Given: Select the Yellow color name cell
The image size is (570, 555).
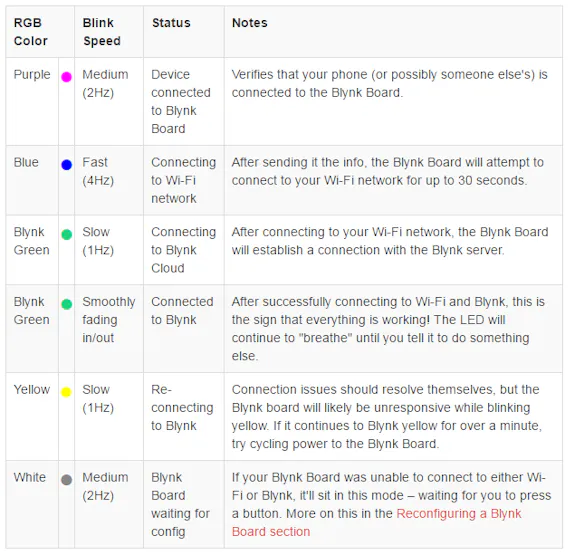Looking at the screenshot, I should pos(32,417).
